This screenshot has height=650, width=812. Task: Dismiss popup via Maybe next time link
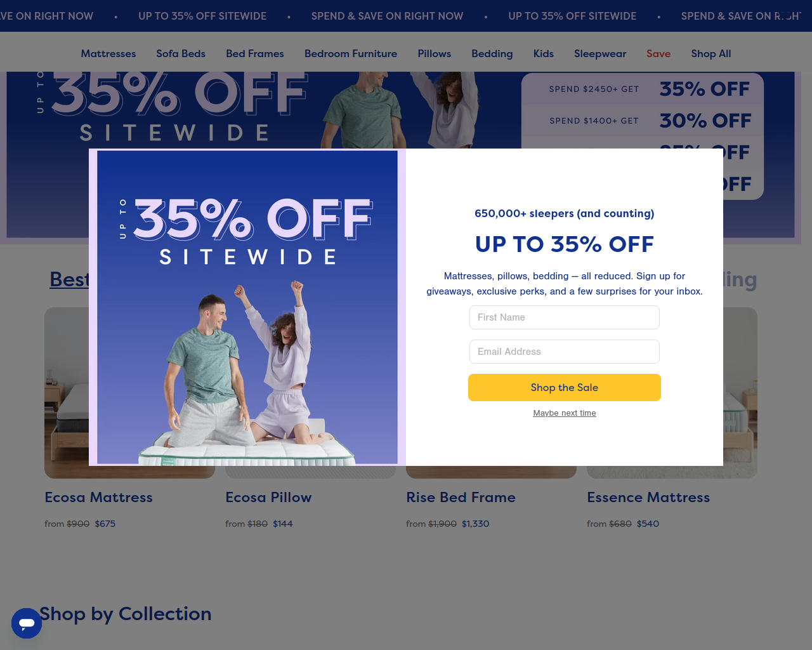point(565,413)
